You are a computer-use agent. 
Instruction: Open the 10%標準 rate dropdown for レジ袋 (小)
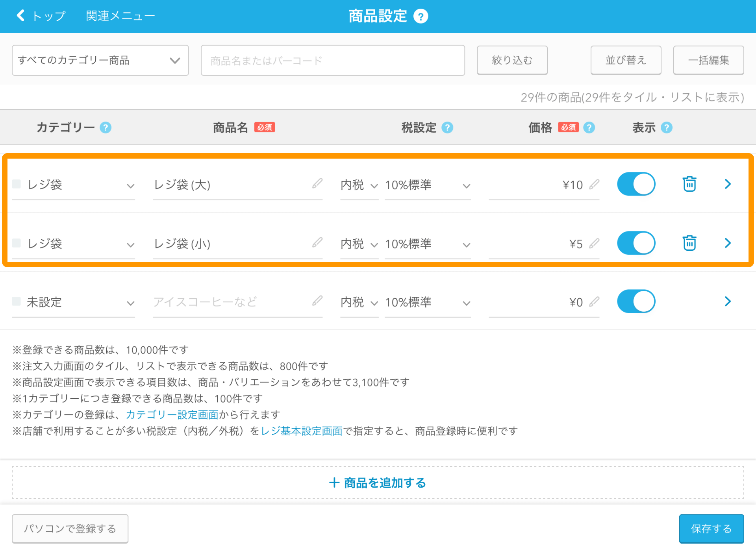[428, 244]
